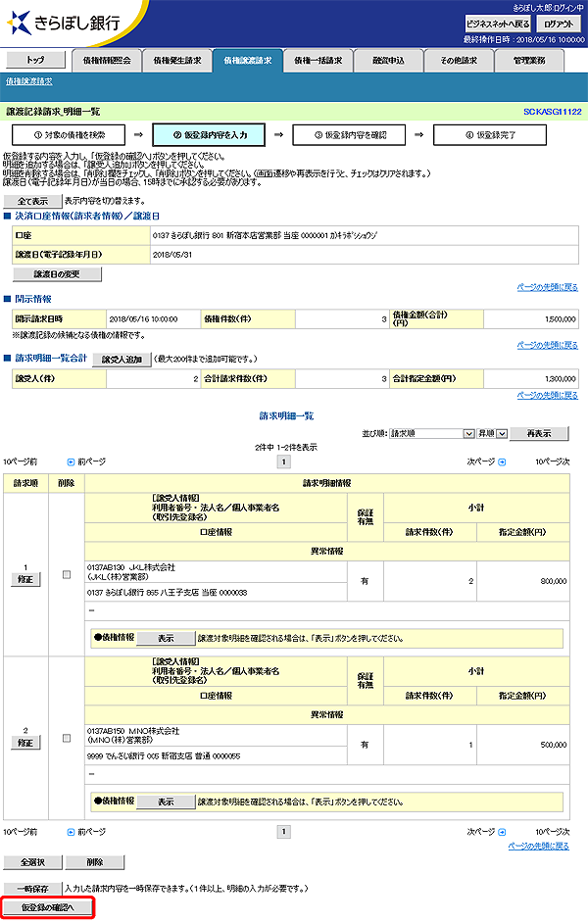Viewport: 588px width, 923px height.
Task: Click next-page arrow icon above request table
Action: (502, 462)
